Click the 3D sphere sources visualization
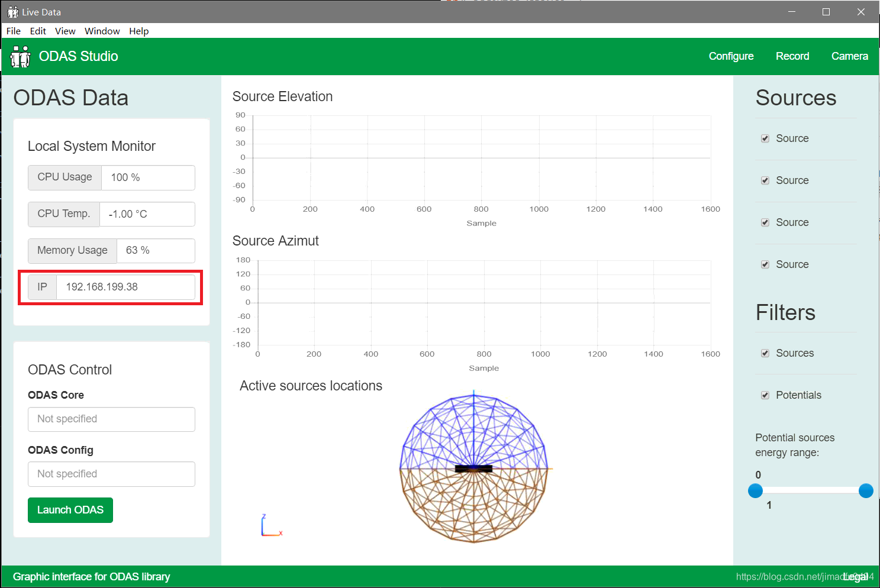Viewport: 880px width, 588px height. 474,467
